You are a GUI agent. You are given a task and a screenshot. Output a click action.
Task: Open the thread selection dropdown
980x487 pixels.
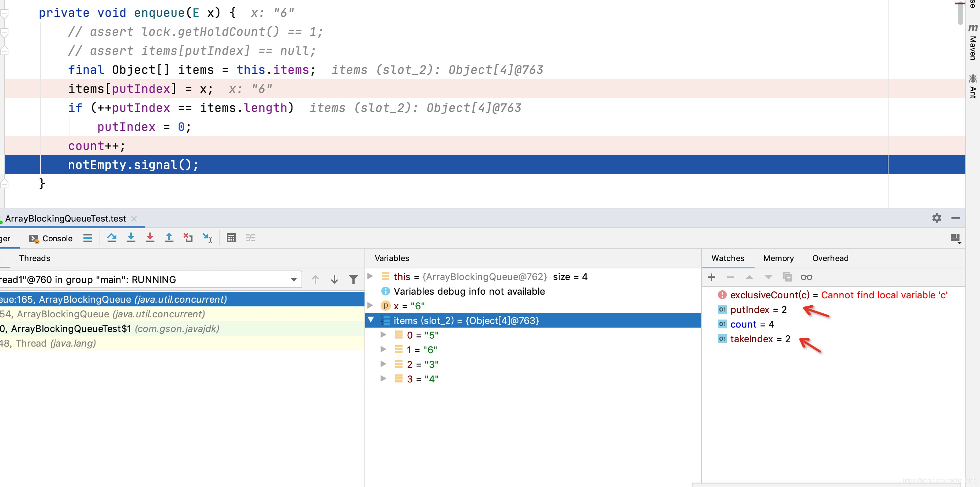(293, 279)
